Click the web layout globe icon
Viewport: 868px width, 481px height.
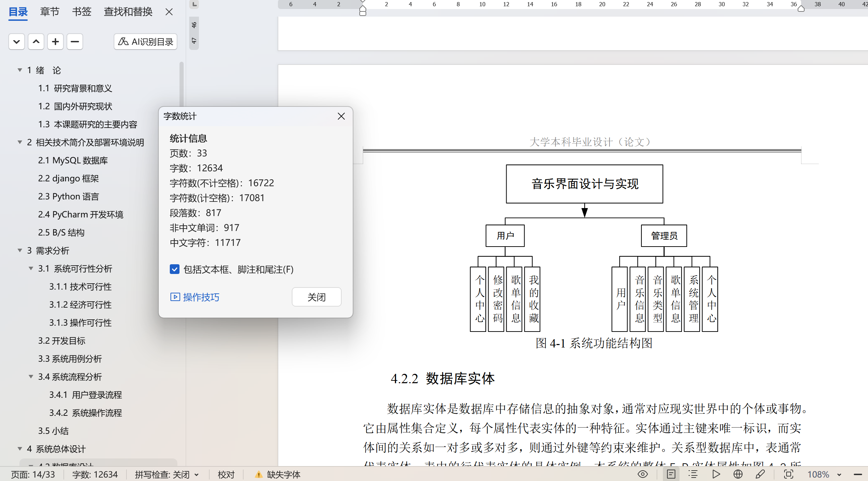[738, 474]
